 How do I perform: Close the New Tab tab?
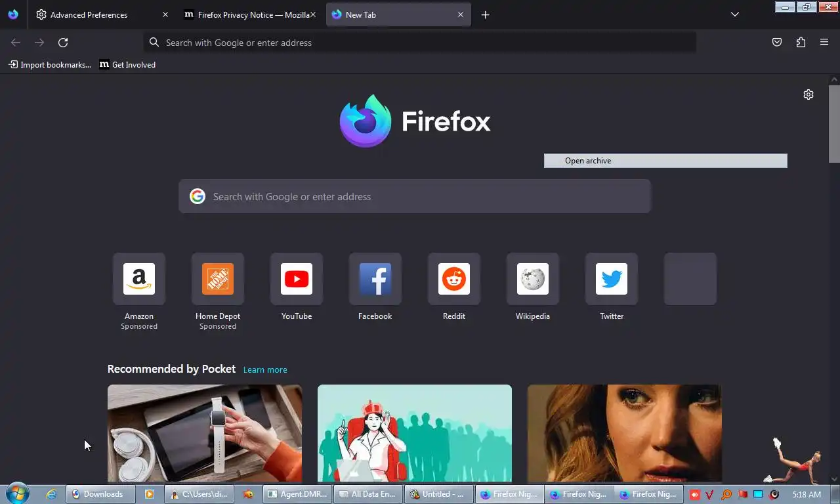461,14
